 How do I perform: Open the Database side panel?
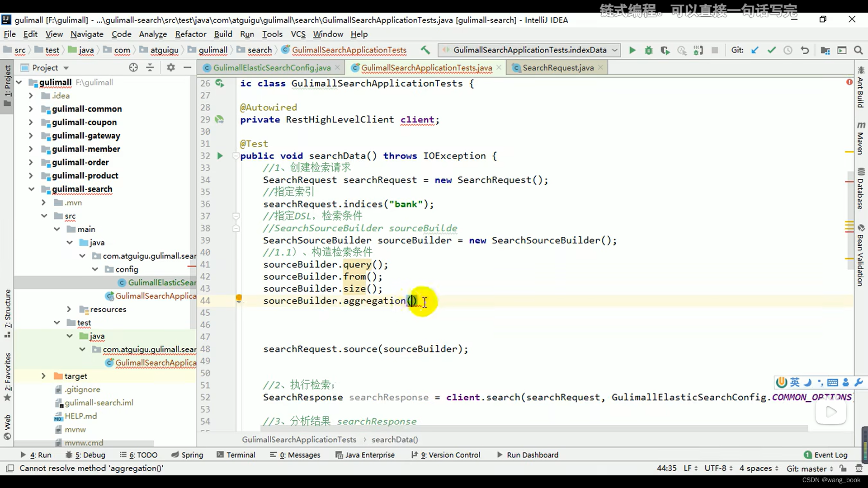pyautogui.click(x=860, y=188)
